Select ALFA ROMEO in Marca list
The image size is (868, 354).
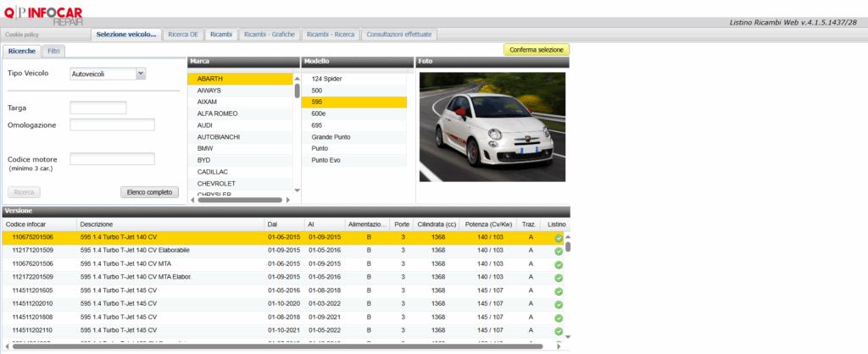[x=240, y=114]
